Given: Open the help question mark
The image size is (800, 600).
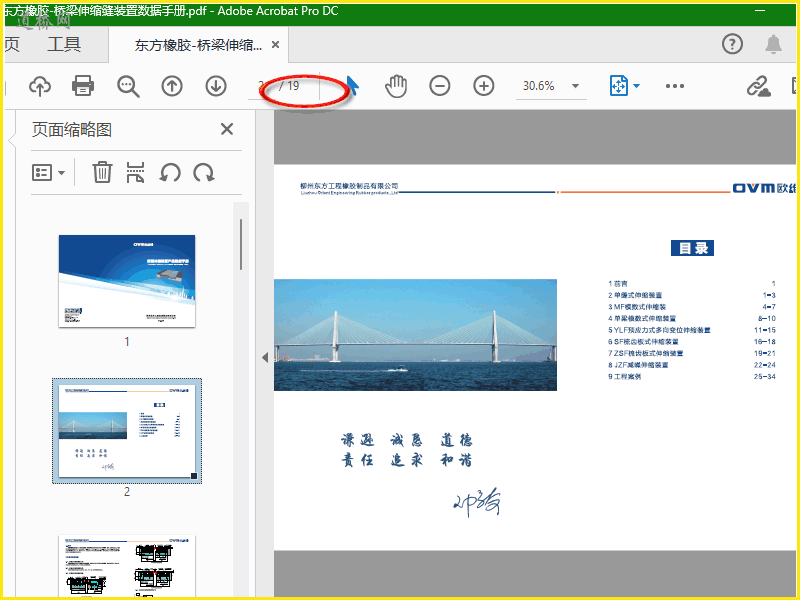Looking at the screenshot, I should coord(732,44).
